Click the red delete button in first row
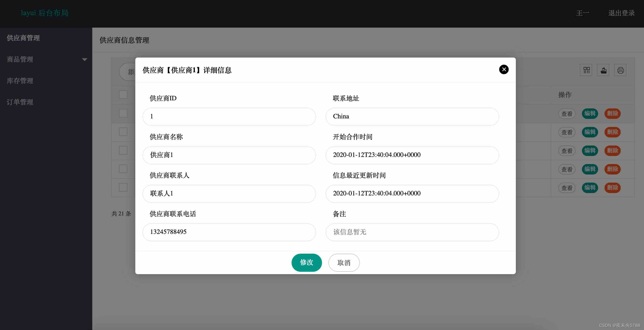Image resolution: width=644 pixels, height=330 pixels. 613,113
